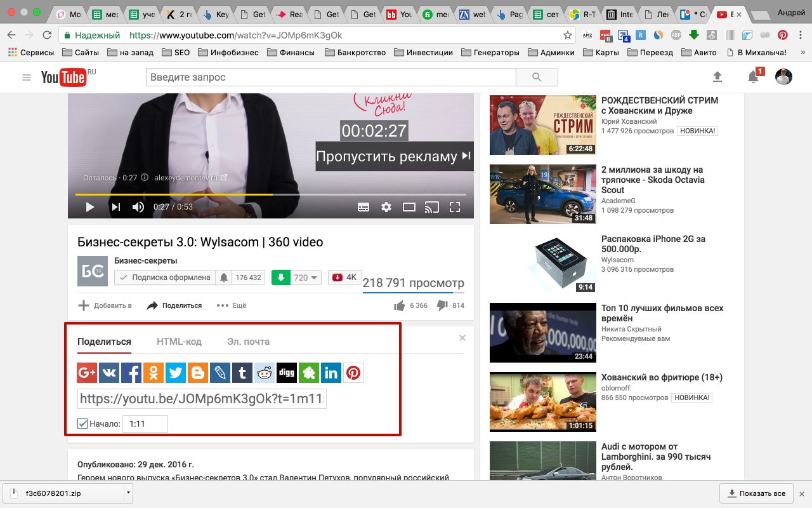Like the video with thumbs up

[x=399, y=305]
